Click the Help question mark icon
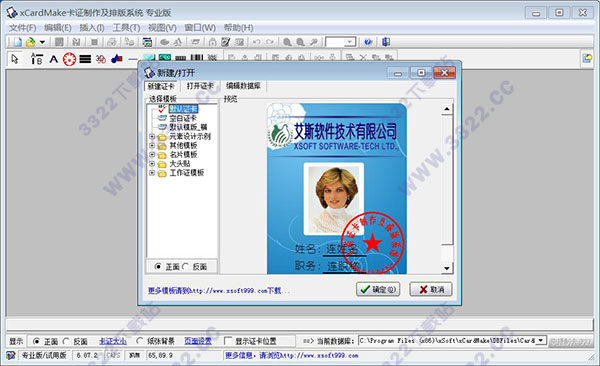Screen dimensions: 600x366 pos(368,42)
